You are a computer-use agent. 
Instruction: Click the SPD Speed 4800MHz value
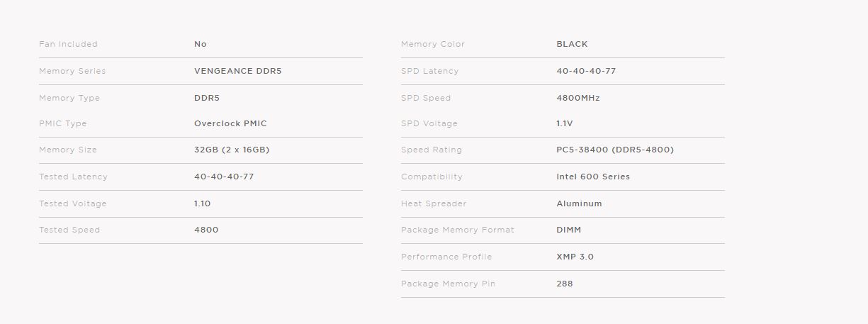tap(578, 98)
